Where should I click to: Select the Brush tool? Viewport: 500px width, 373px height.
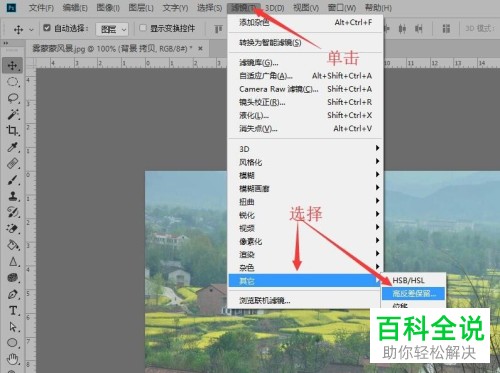point(12,180)
